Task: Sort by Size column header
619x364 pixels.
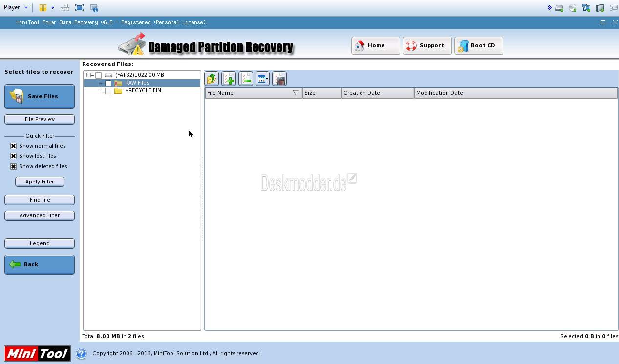Action: (x=322, y=93)
